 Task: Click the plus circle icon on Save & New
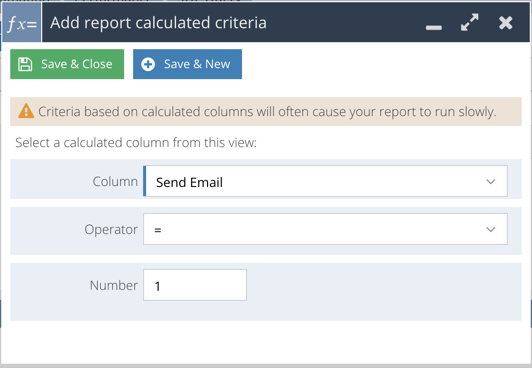point(148,64)
